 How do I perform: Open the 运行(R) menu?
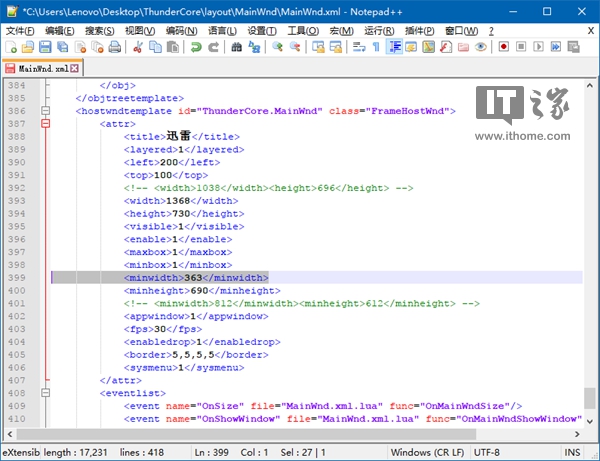(x=379, y=31)
